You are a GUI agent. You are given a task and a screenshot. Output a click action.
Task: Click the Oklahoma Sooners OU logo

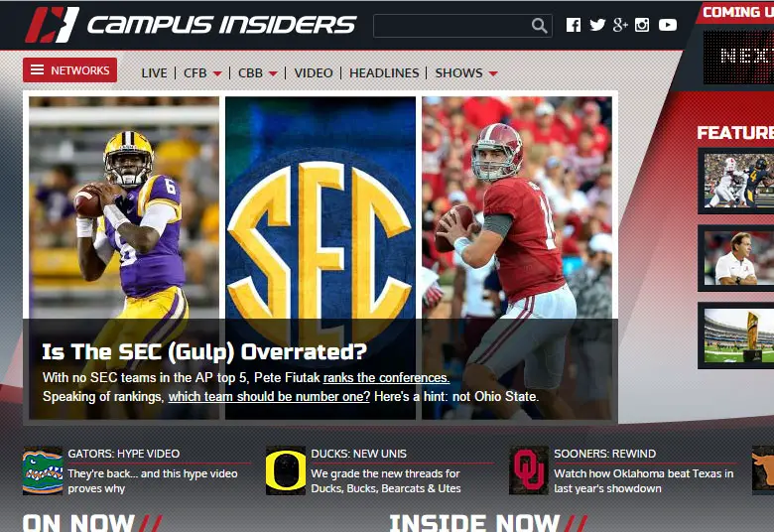(x=529, y=470)
